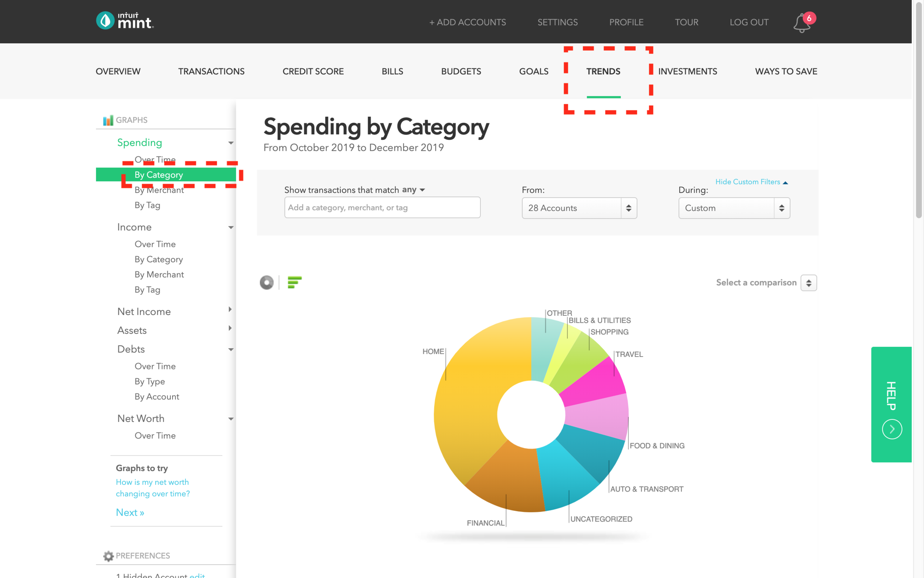Click + ADD ACCOUNTS

coord(467,22)
